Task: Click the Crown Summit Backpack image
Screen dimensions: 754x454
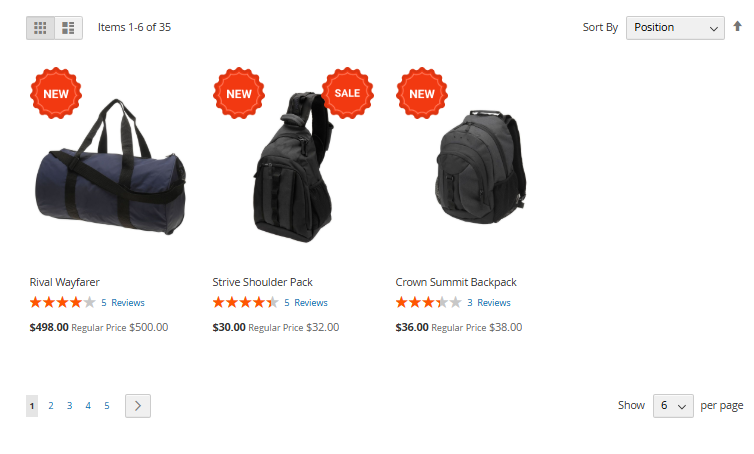Action: 480,167
